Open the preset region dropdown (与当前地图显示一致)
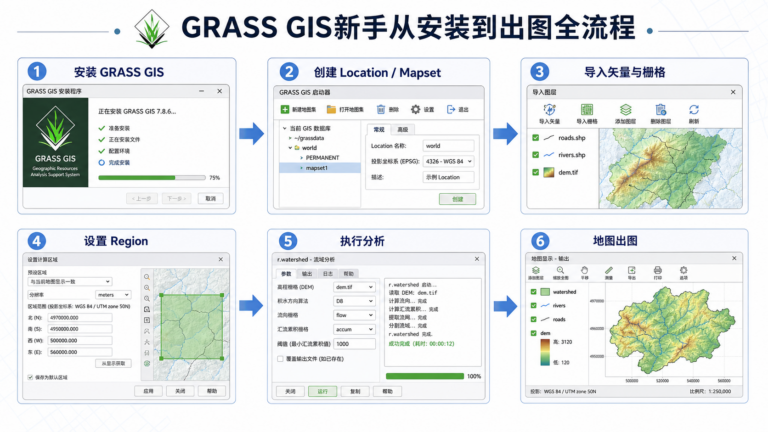 (70, 282)
